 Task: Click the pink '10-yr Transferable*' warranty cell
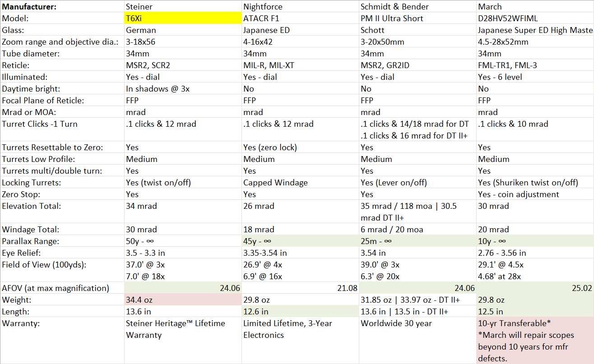pyautogui.click(x=535, y=341)
